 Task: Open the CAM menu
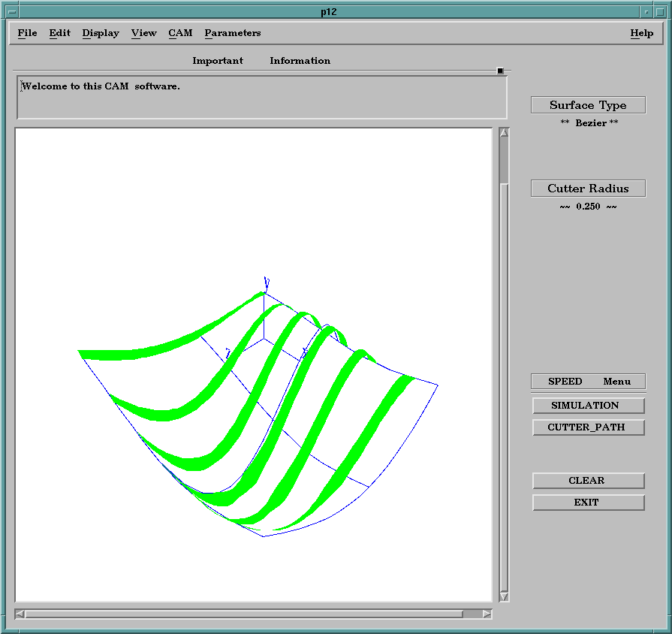pyautogui.click(x=180, y=33)
